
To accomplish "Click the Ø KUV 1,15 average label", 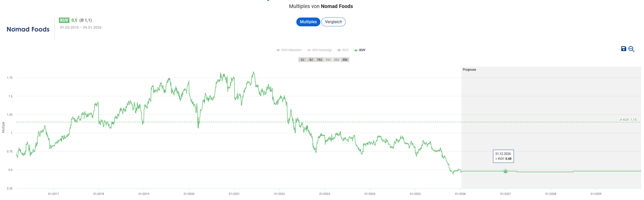I will coord(628,120).
